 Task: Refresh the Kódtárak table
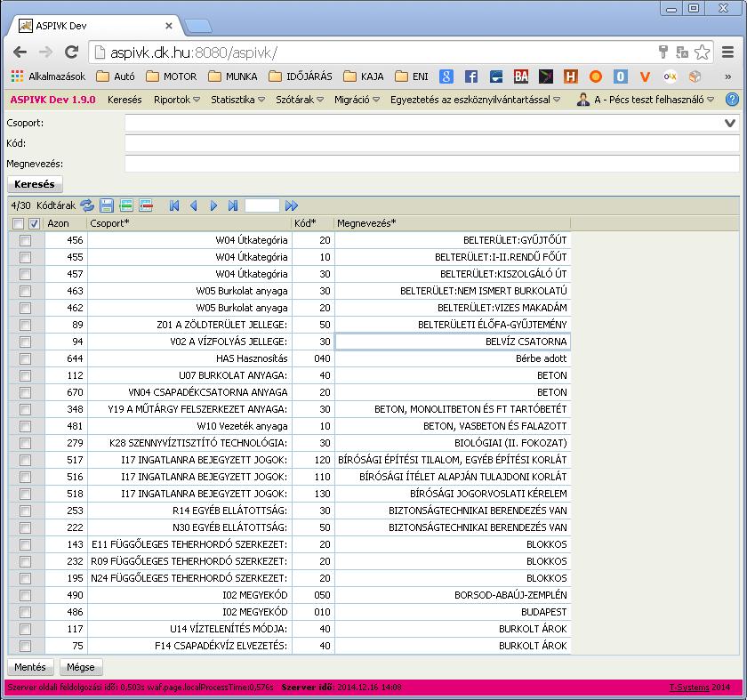[x=87, y=205]
